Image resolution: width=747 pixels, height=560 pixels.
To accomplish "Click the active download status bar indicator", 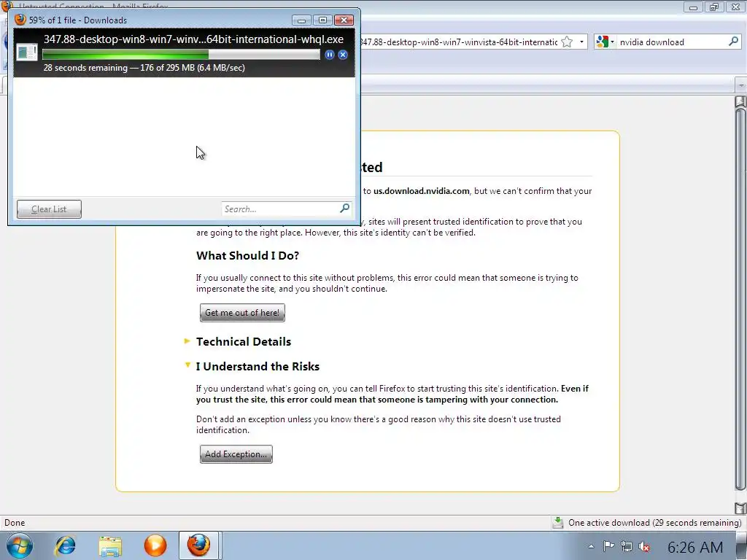I will coord(557,523).
